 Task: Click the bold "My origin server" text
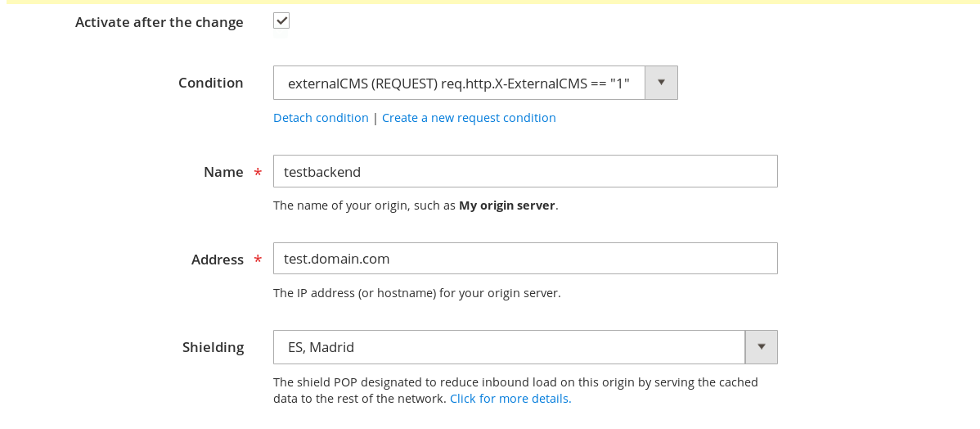[x=506, y=205]
